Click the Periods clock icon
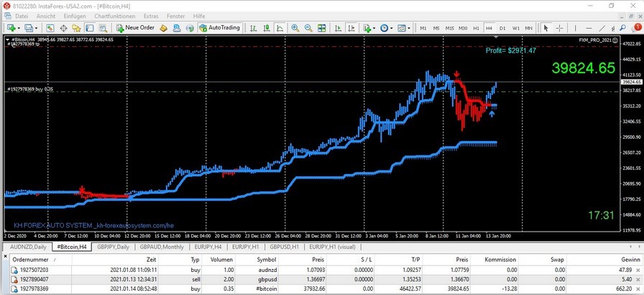This screenshot has width=644, height=295. pos(384,28)
